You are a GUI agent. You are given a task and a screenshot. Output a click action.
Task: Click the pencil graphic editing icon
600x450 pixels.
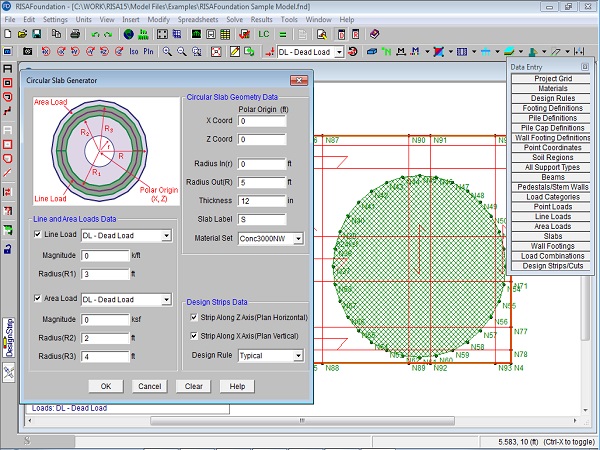point(235,51)
